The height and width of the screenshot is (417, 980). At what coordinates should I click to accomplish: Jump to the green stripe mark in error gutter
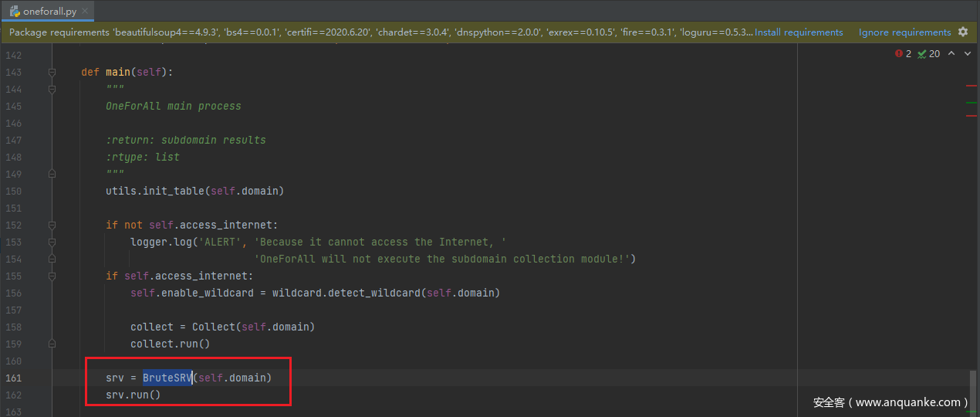[971, 102]
